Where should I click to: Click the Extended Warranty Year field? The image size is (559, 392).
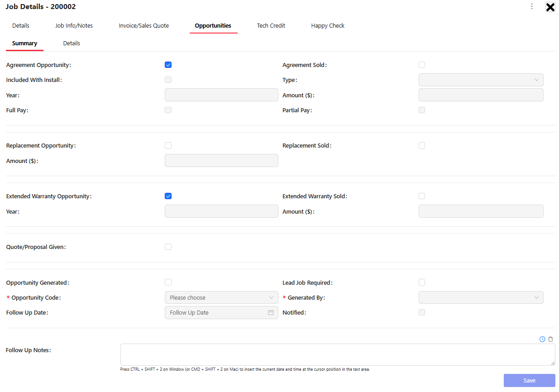pyautogui.click(x=221, y=211)
